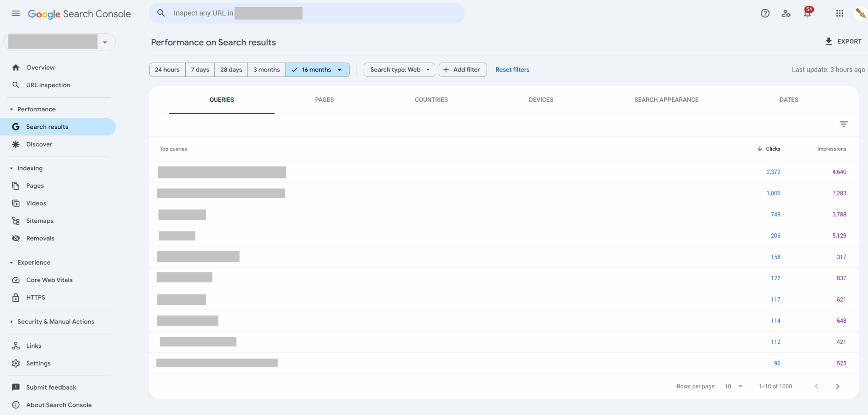Switch to the Countries tab
Viewport: 868px width, 415px height.
tap(431, 100)
